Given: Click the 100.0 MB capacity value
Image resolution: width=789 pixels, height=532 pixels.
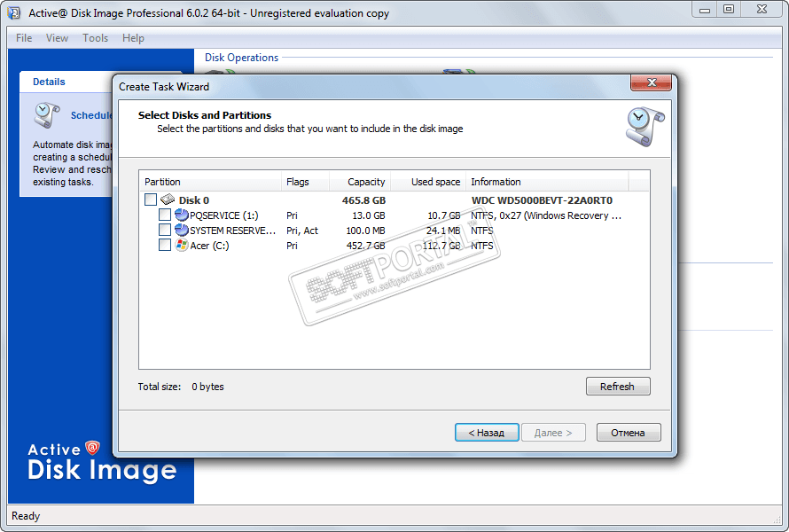Looking at the screenshot, I should 365,231.
